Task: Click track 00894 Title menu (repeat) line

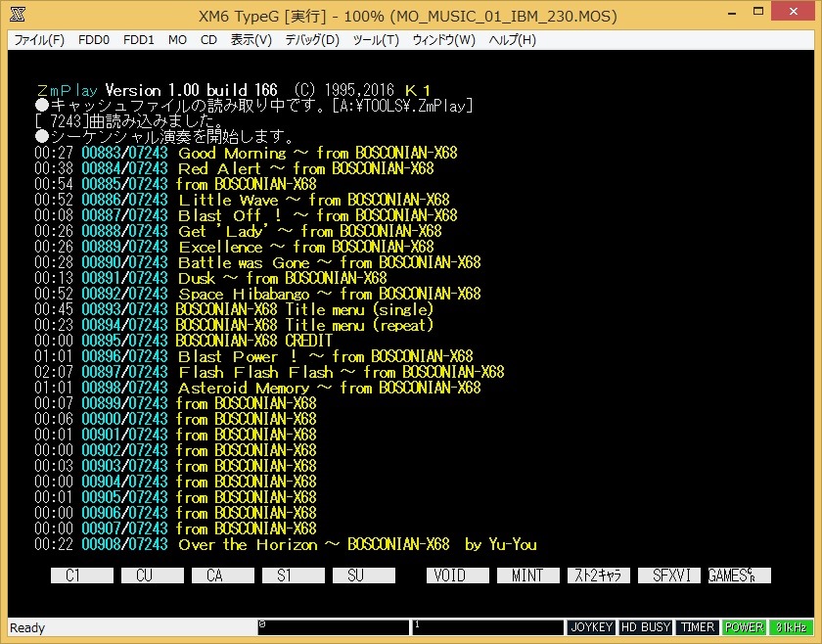Action: click(x=234, y=325)
